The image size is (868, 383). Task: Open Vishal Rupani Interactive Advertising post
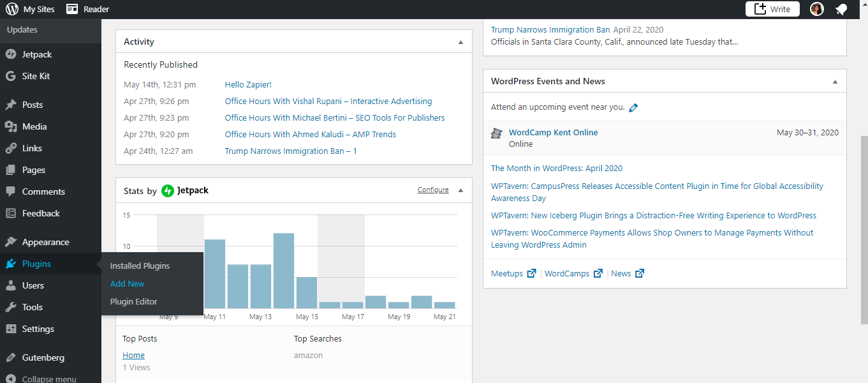pos(328,101)
